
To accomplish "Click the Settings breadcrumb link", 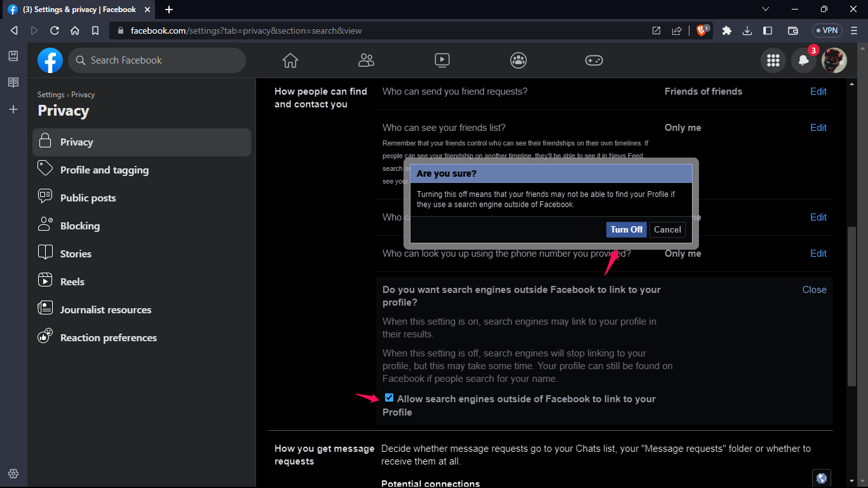I will click(x=51, y=95).
